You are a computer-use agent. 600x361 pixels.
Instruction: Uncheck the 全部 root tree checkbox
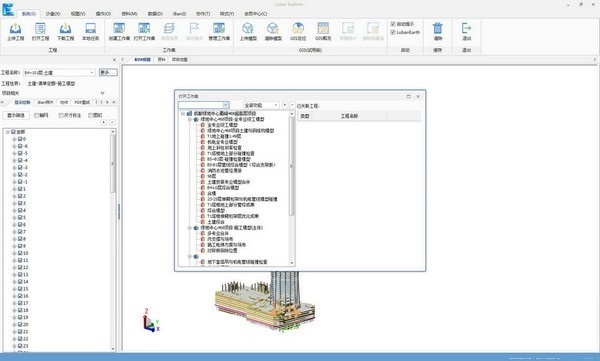click(13, 132)
